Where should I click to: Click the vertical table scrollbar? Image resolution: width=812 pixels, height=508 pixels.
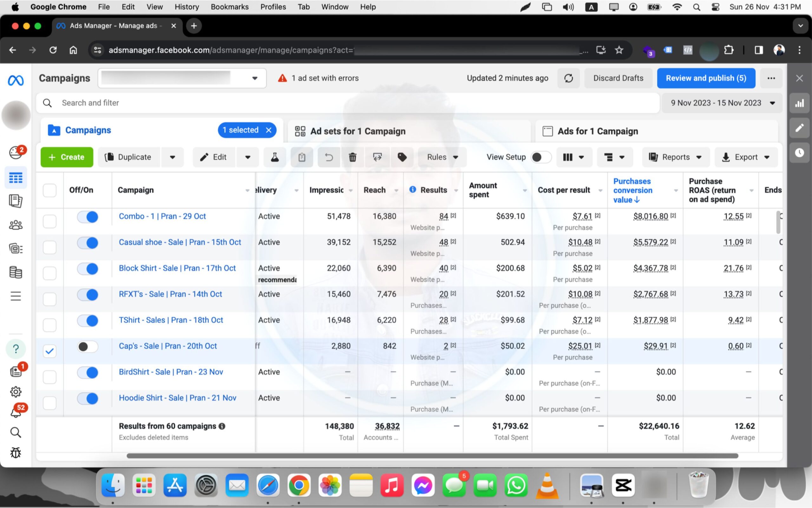click(x=778, y=223)
